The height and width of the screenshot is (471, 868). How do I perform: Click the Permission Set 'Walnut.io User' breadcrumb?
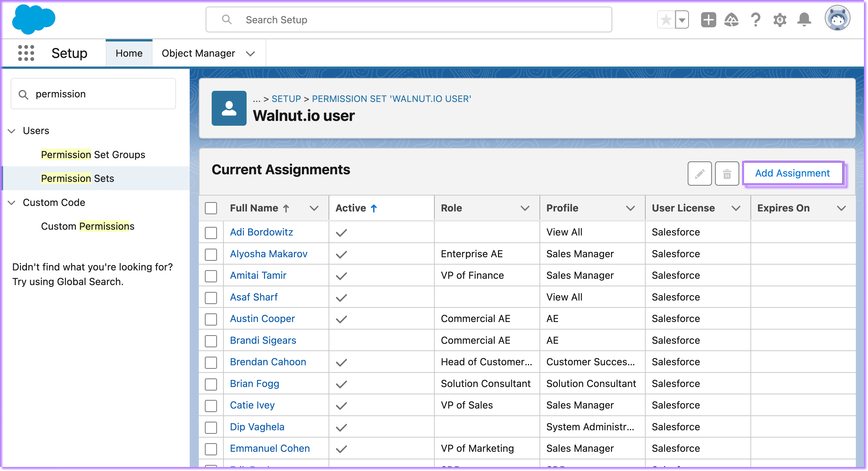pos(392,99)
